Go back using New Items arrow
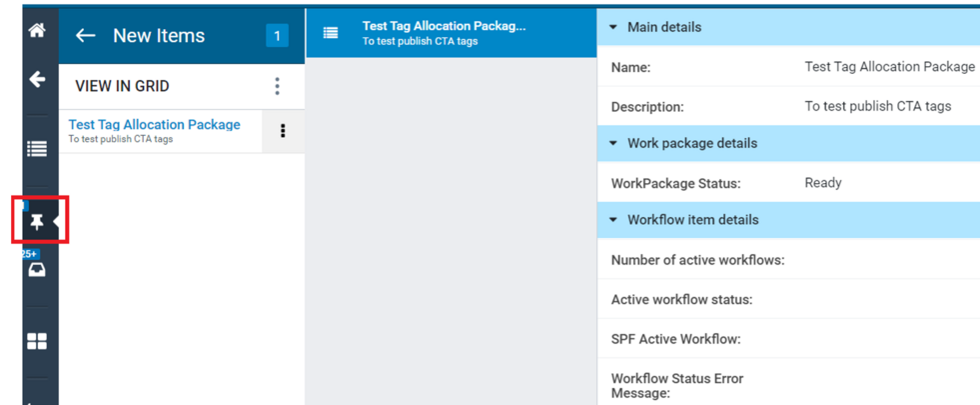980x405 pixels. click(x=86, y=36)
